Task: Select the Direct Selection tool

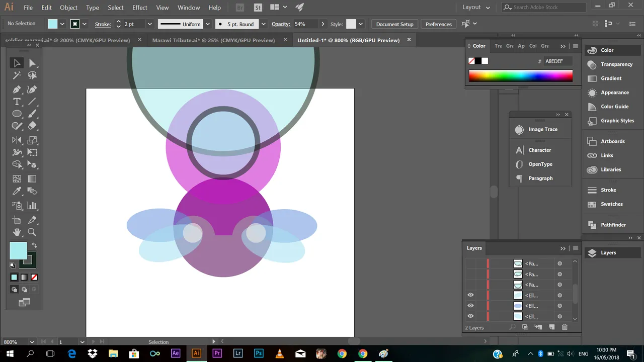Action: [x=32, y=63]
